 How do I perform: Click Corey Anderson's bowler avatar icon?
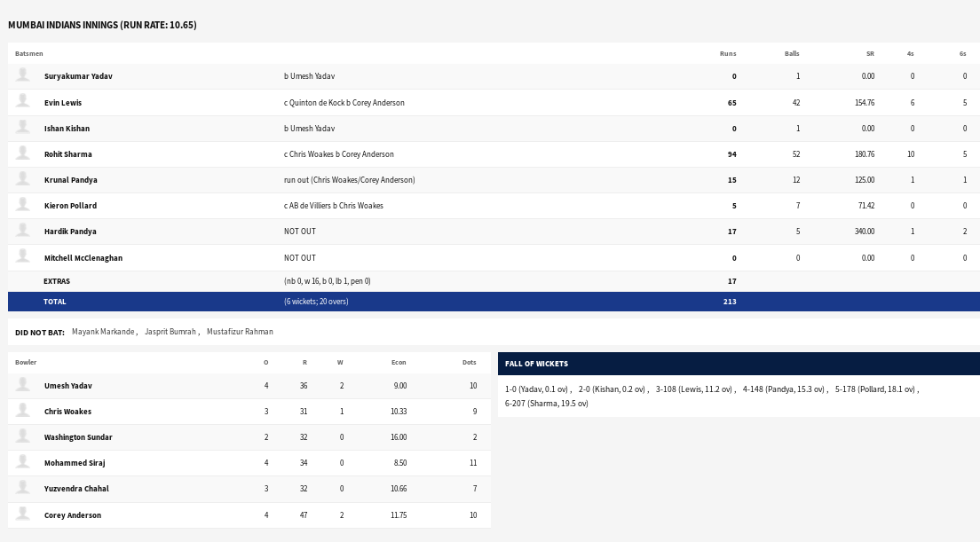click(22, 514)
